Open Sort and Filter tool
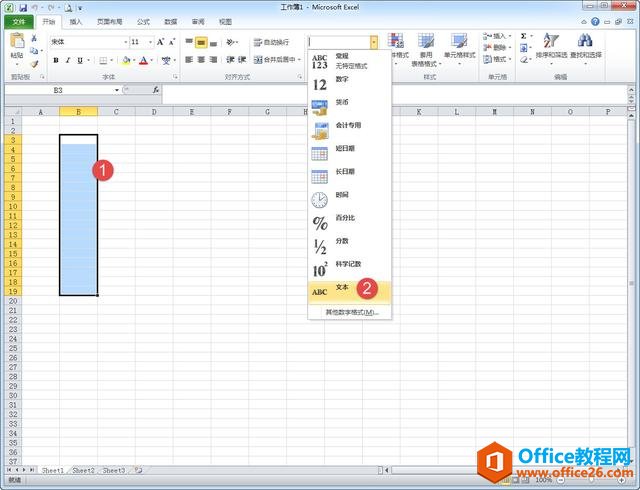This screenshot has width=640, height=490. pos(551,47)
